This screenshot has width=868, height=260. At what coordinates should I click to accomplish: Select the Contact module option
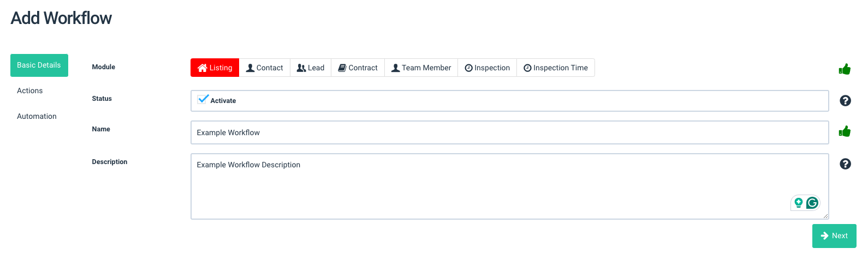tap(265, 68)
